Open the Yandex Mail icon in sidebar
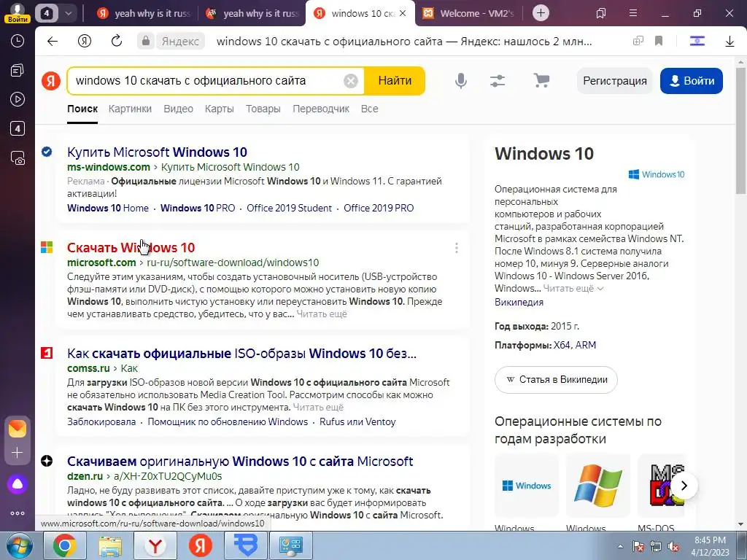The image size is (747, 560). (18, 429)
